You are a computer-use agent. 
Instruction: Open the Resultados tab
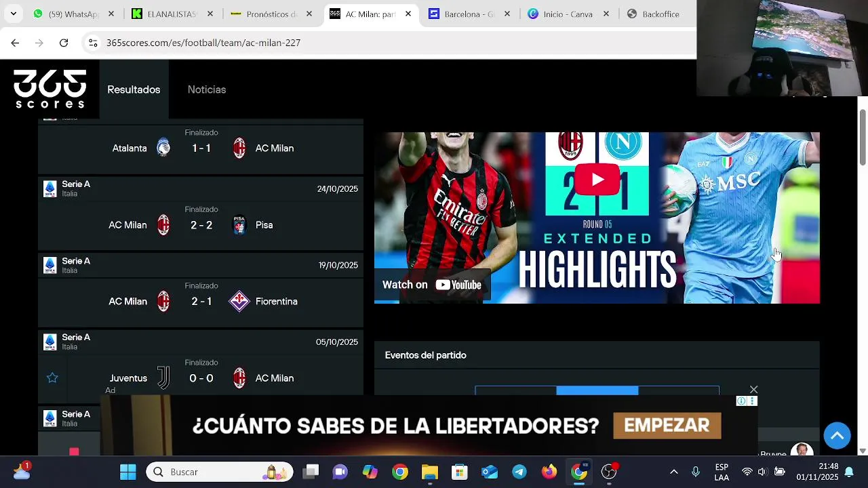point(134,89)
